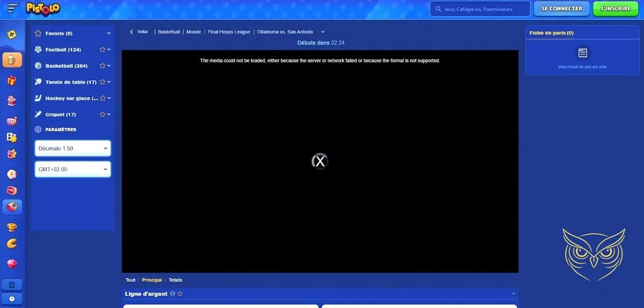The height and width of the screenshot is (308, 644).
Task: Open the slot machine sidebar icon
Action: pyautogui.click(x=12, y=121)
